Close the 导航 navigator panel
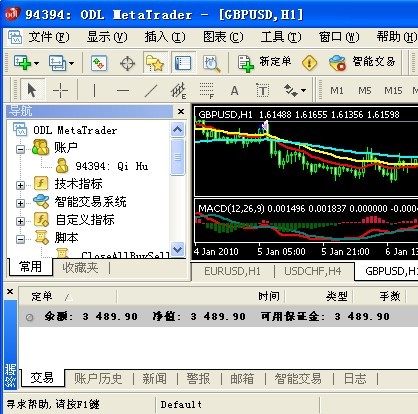The height and width of the screenshot is (414, 418). click(x=181, y=111)
